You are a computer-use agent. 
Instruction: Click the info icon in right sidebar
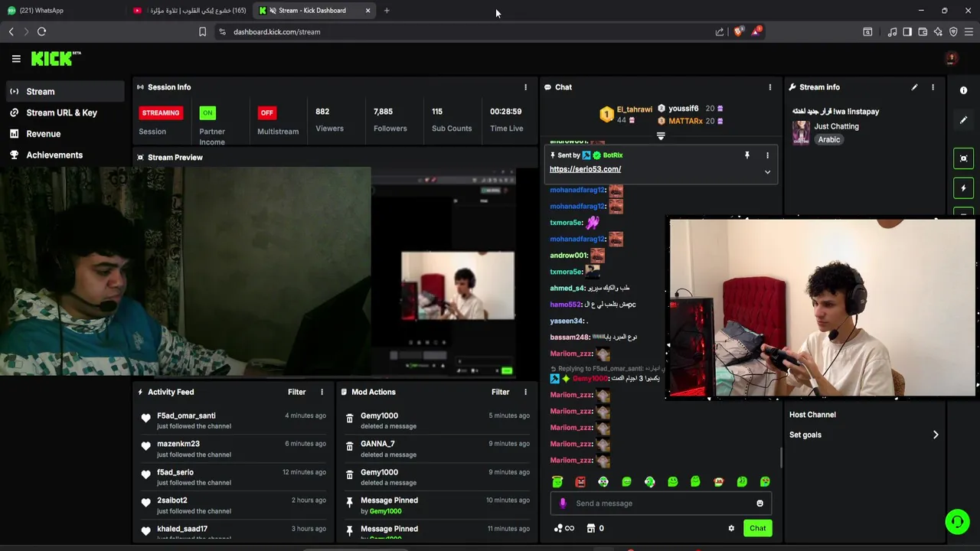point(964,90)
